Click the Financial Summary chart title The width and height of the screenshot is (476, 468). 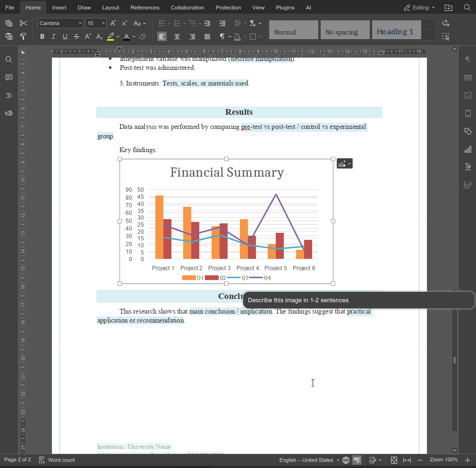click(227, 172)
